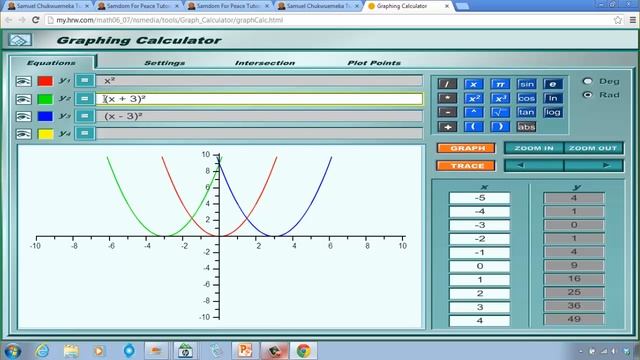
Task: Open the Intersection tab
Action: pos(265,63)
